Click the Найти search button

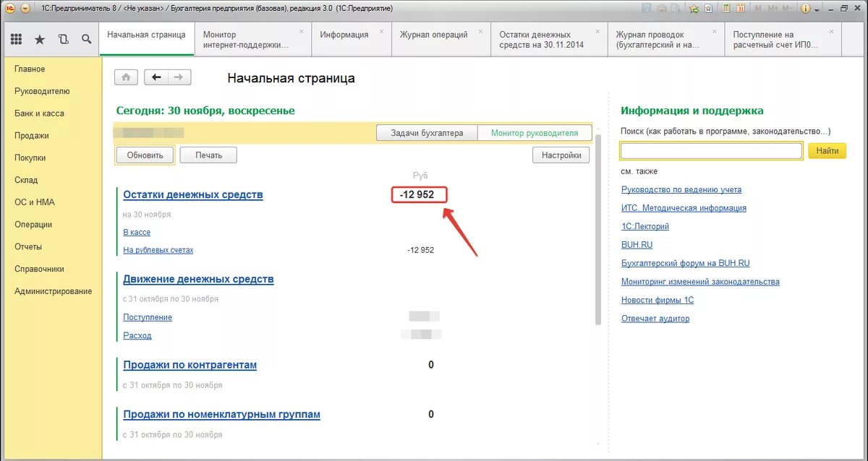pos(827,150)
